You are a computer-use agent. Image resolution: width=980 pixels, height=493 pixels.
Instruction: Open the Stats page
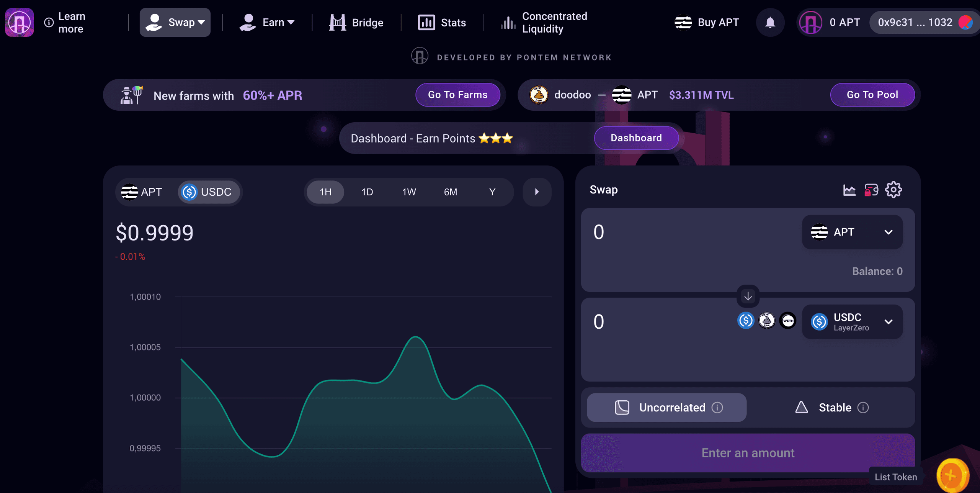[442, 22]
